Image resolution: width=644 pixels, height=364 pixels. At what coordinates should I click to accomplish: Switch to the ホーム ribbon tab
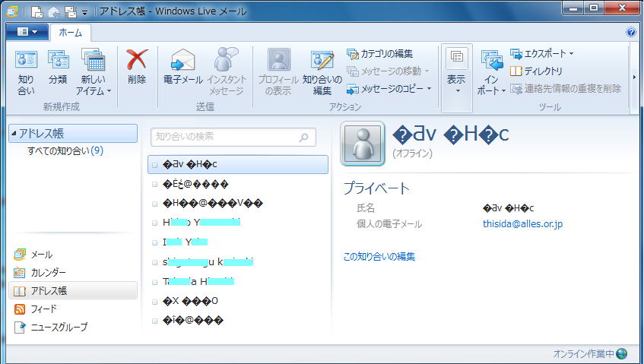(x=70, y=33)
